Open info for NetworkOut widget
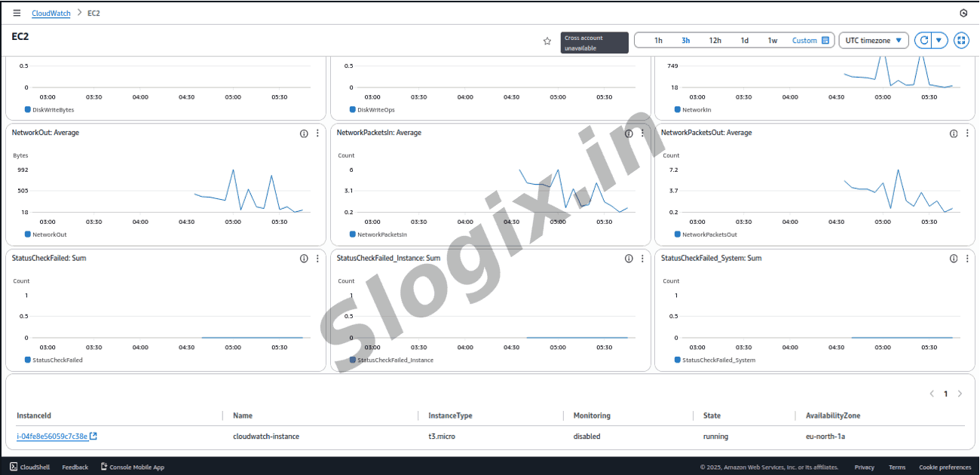The image size is (980, 475). click(304, 133)
